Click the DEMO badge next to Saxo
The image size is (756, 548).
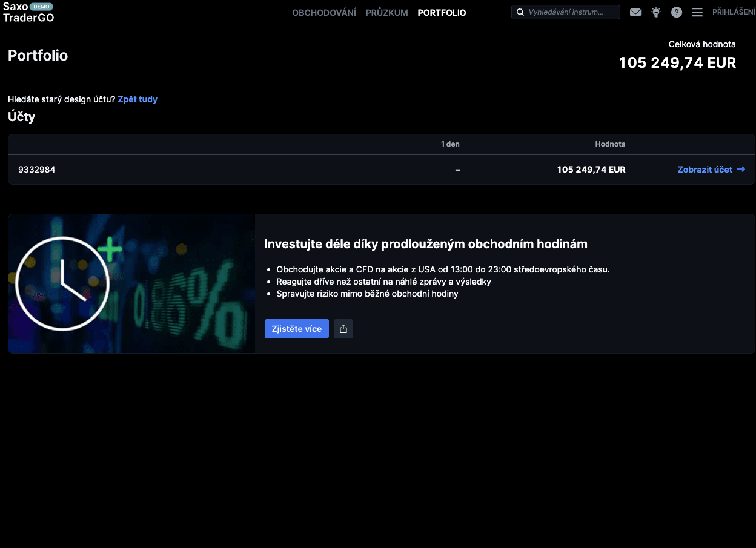tap(41, 7)
